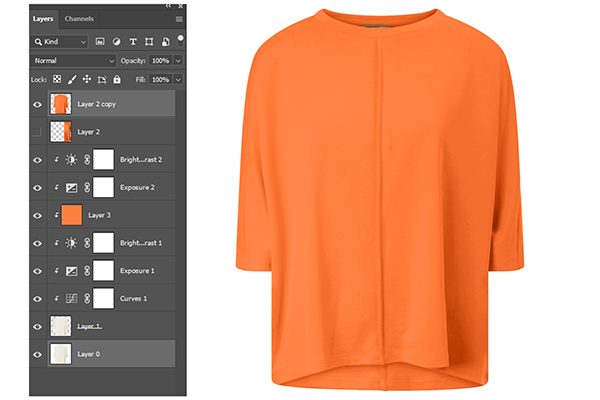Show the hidden Layer 2

37,132
